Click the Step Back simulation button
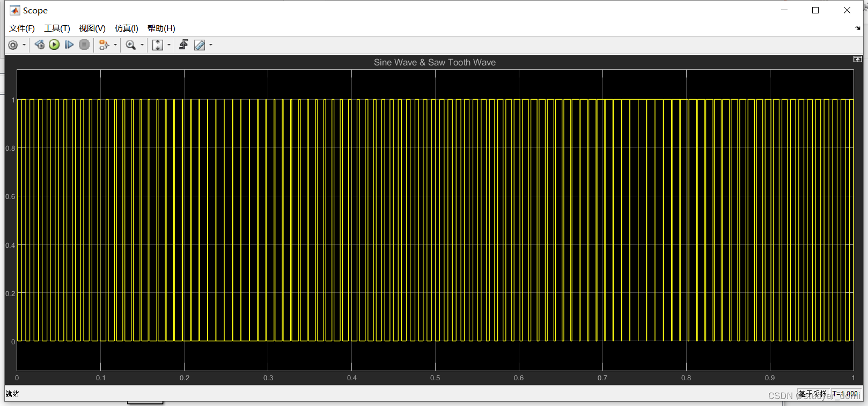Viewport: 868px width, 406px height. coord(40,45)
